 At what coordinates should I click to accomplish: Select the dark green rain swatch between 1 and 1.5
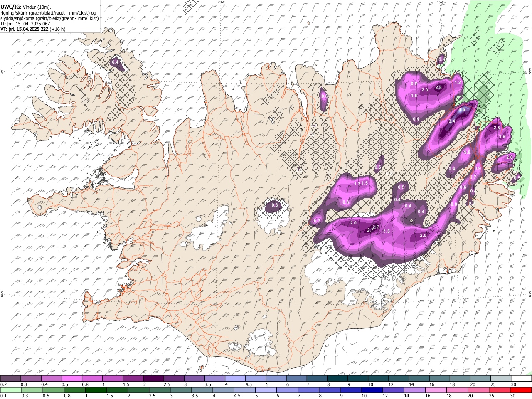pos(96,390)
